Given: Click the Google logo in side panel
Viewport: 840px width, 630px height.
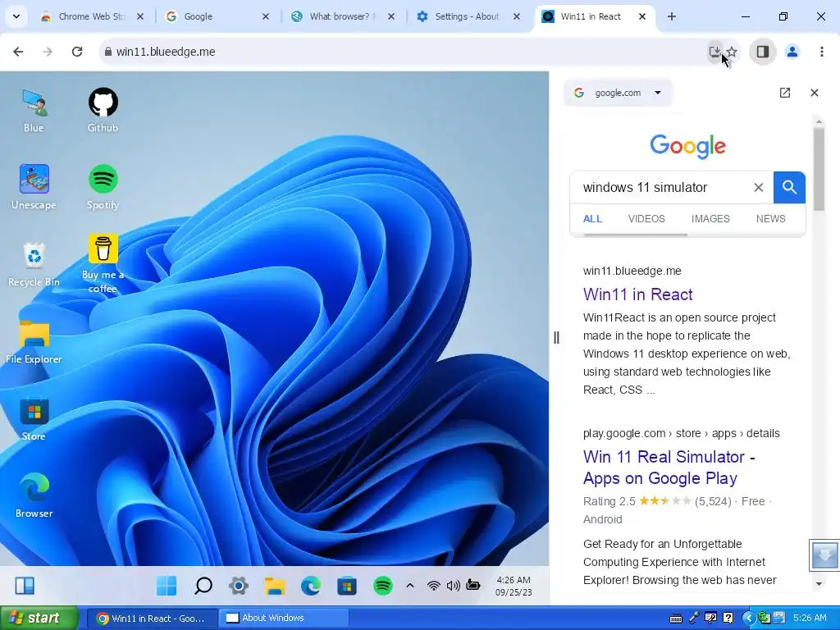Looking at the screenshot, I should click(688, 146).
